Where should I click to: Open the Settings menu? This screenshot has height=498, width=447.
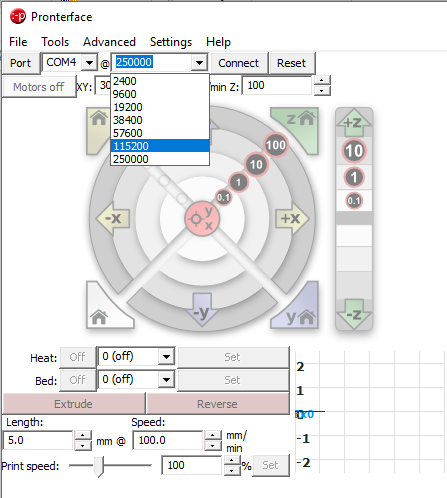click(x=171, y=42)
